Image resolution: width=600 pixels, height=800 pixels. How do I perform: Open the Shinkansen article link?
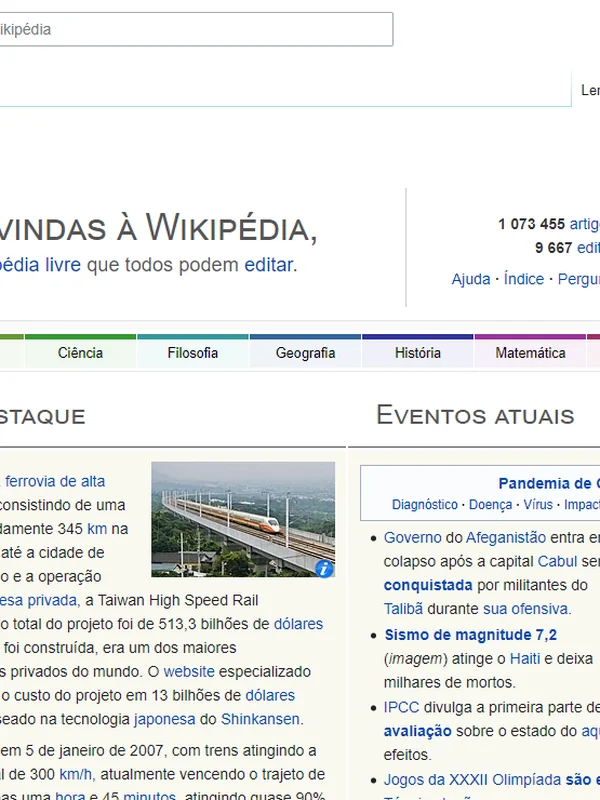[260, 719]
